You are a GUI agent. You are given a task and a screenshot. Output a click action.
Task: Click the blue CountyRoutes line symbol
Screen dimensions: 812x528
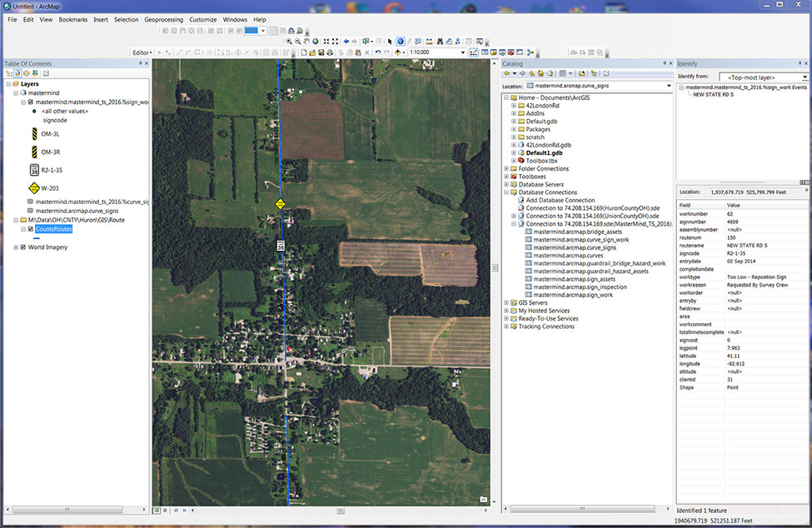point(36,237)
